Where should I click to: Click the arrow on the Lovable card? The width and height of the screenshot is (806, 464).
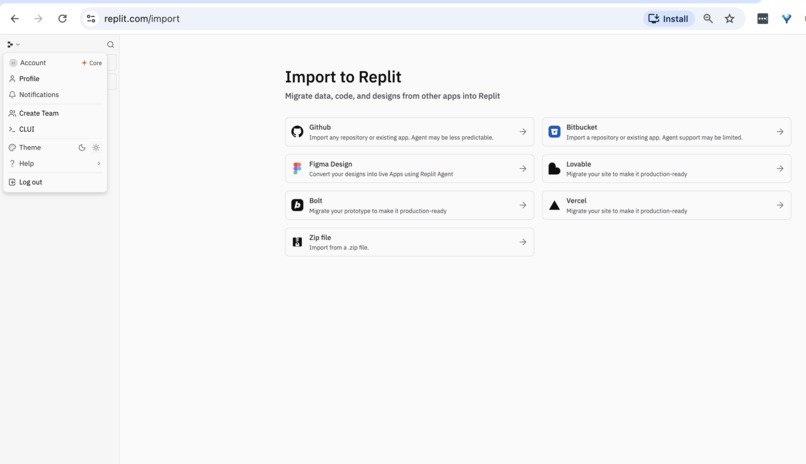point(780,169)
